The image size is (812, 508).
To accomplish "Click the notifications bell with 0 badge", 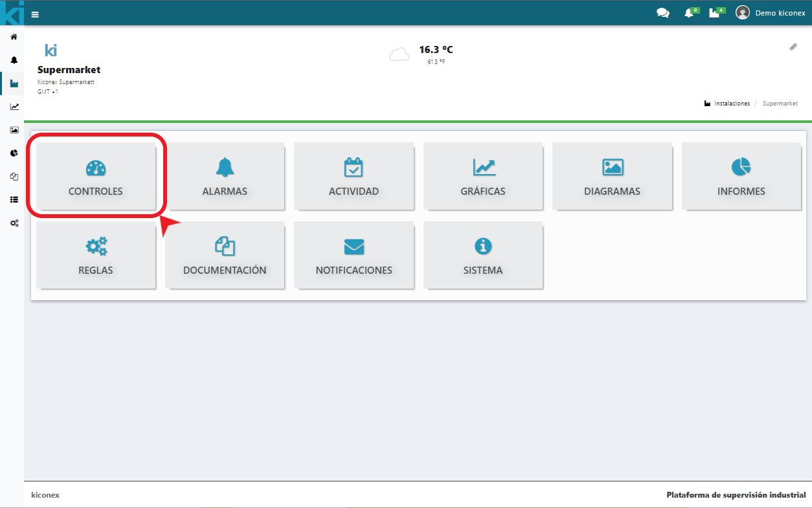I will click(689, 13).
